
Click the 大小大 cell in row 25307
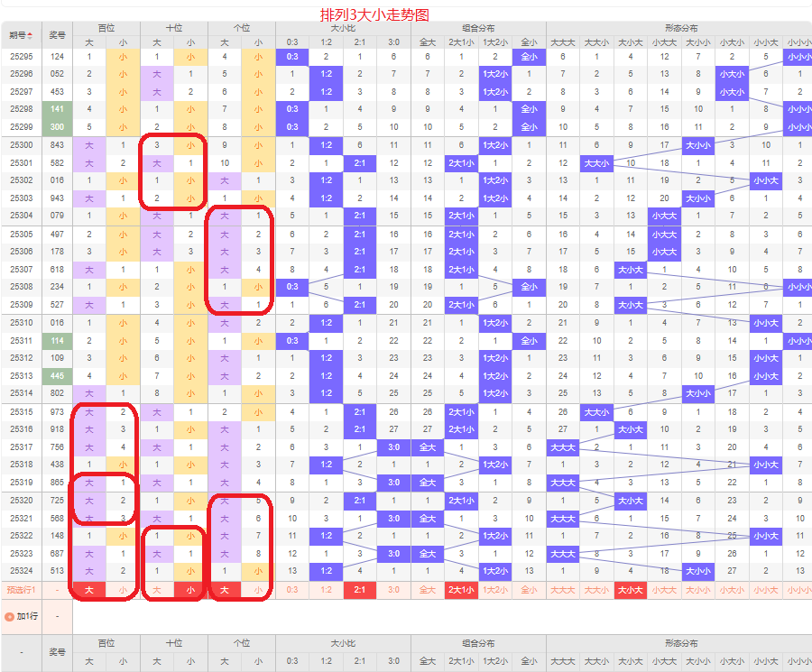(x=631, y=270)
